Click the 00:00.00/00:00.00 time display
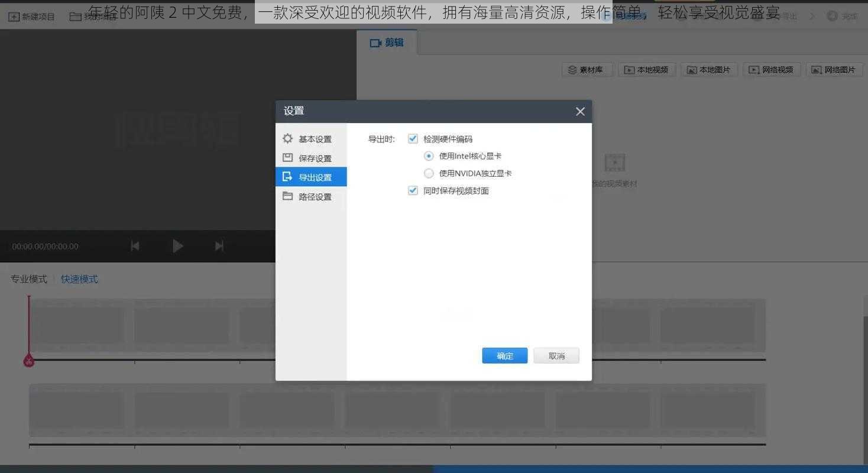 click(x=45, y=247)
